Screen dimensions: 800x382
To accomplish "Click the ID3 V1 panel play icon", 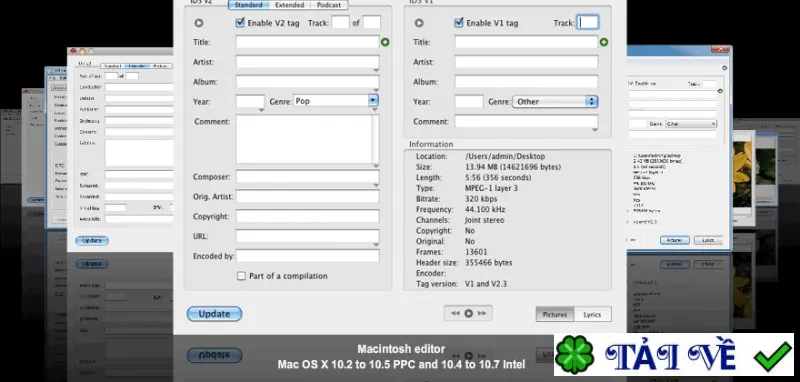I will pyautogui.click(x=419, y=23).
